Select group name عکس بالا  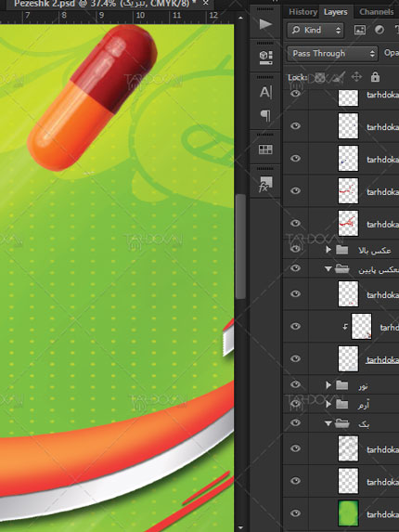point(374,251)
